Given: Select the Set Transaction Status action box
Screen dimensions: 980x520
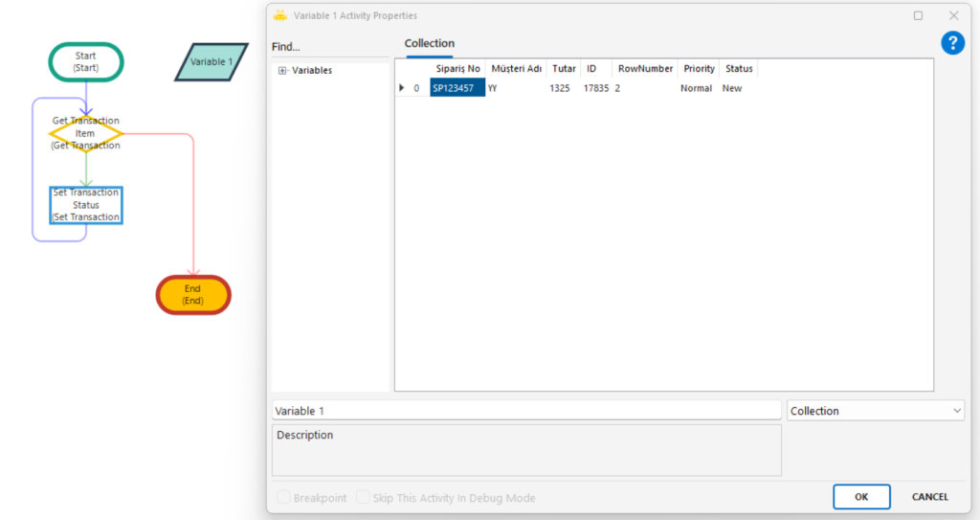Looking at the screenshot, I should tap(86, 205).
